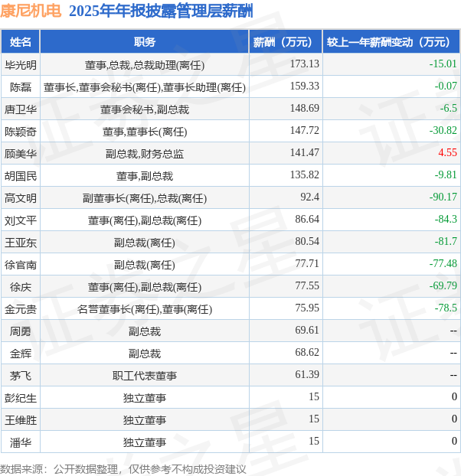Click the change value -9.81

tap(446, 174)
